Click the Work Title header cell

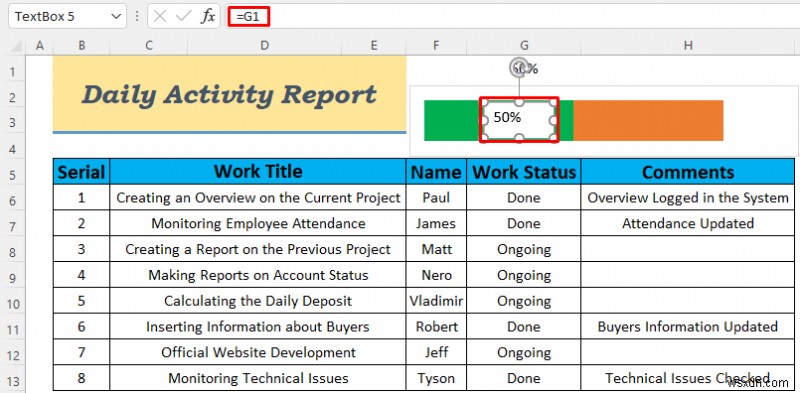[258, 171]
